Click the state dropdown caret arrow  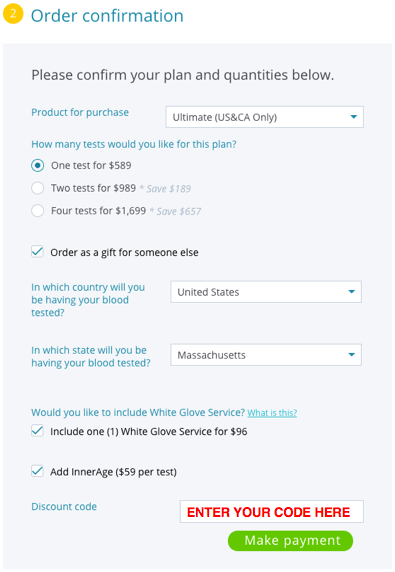tap(352, 355)
